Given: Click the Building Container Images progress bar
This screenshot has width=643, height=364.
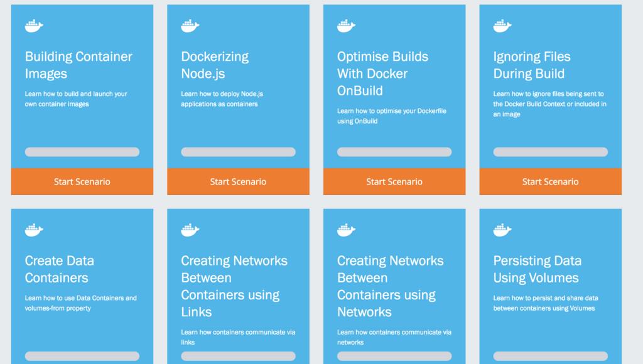Looking at the screenshot, I should pyautogui.click(x=82, y=152).
